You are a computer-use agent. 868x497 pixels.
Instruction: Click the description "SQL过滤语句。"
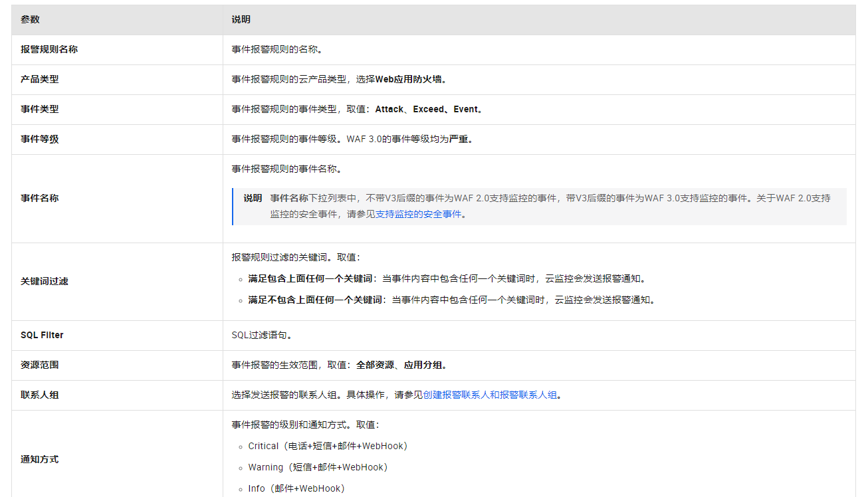click(262, 336)
